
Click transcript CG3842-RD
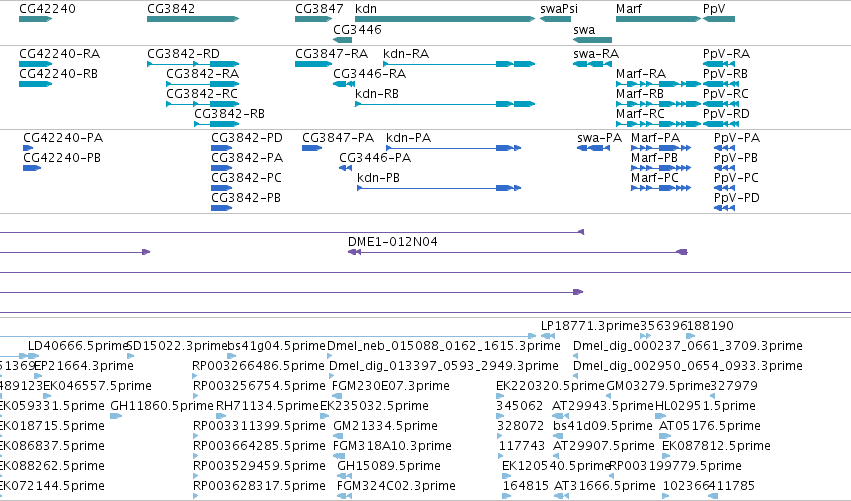pyautogui.click(x=193, y=64)
